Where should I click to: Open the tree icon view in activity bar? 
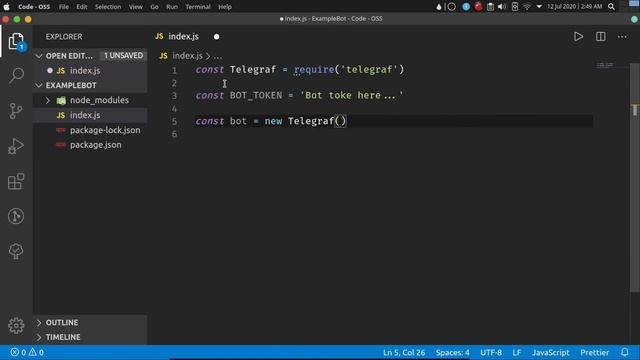16,251
